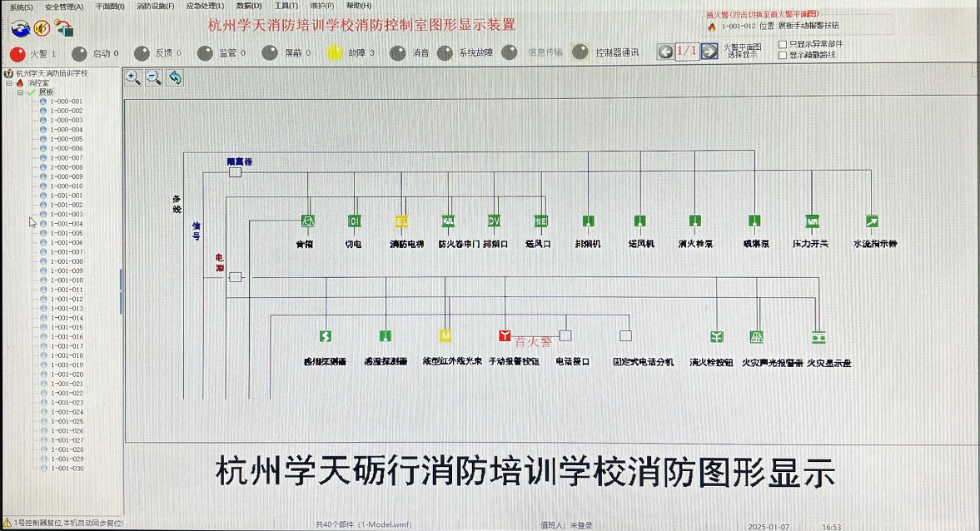Select the 水流指示器 device icon
This screenshot has width=980, height=531.
(872, 221)
